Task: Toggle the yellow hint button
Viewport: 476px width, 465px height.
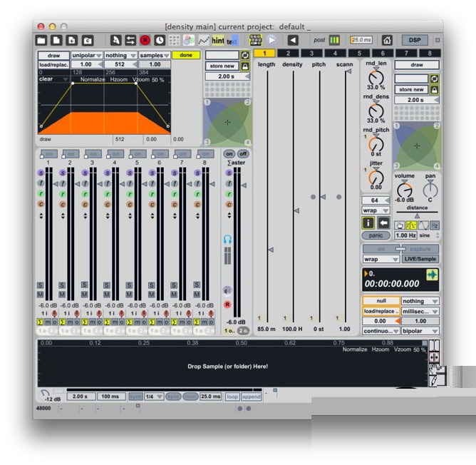Action: [218, 40]
